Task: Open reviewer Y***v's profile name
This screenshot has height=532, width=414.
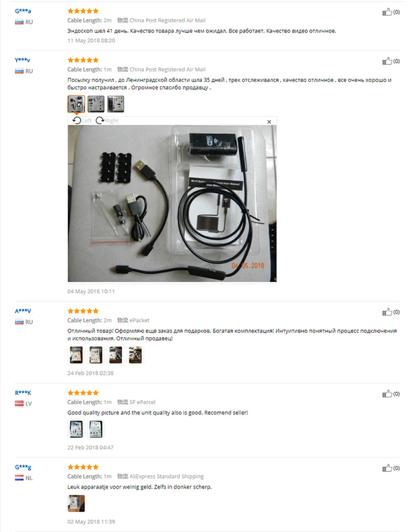Action: pos(23,60)
